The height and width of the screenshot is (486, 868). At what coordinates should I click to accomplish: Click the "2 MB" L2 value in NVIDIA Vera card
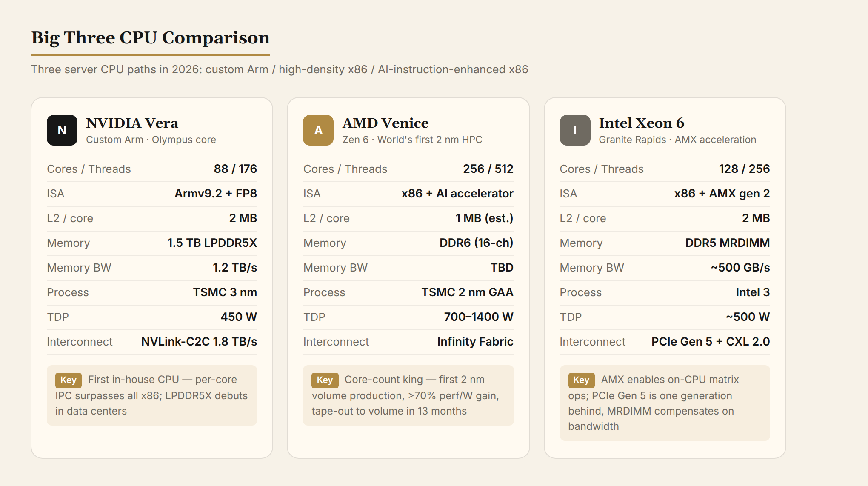243,218
